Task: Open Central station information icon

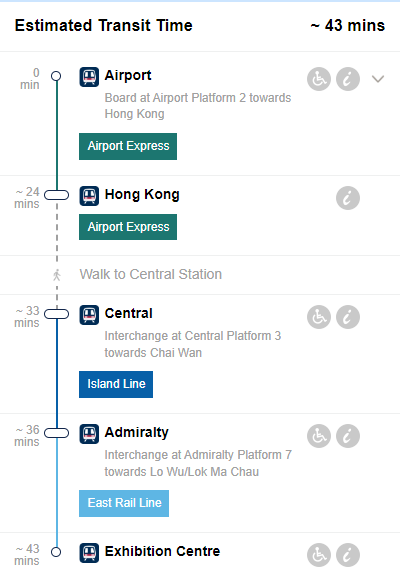Action: tap(348, 317)
